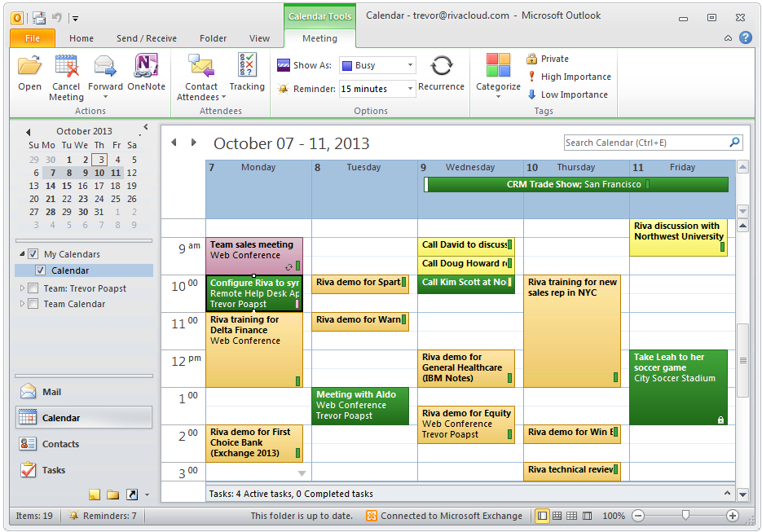Open Contact Attendees menu
Image resolution: width=762 pixels, height=532 pixels.
(x=201, y=77)
